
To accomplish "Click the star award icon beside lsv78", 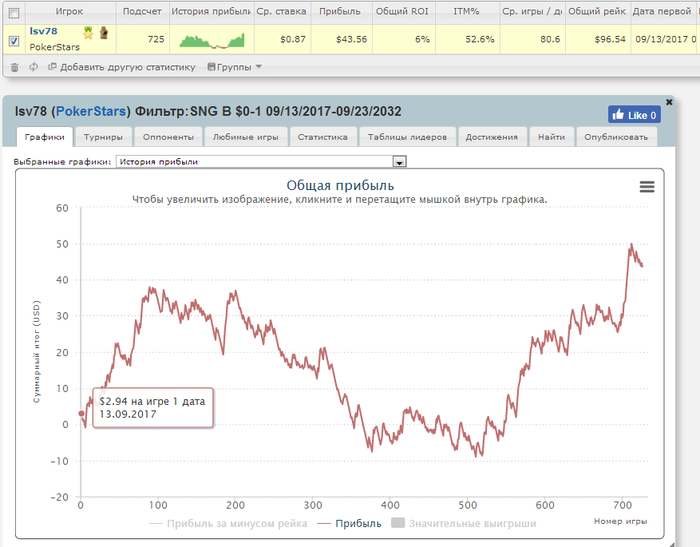I will (x=88, y=32).
